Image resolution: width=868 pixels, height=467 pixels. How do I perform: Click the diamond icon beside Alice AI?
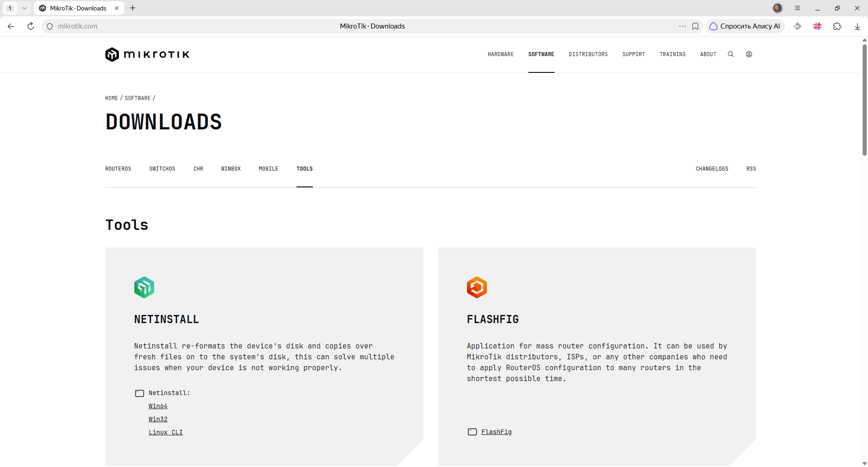coord(797,26)
